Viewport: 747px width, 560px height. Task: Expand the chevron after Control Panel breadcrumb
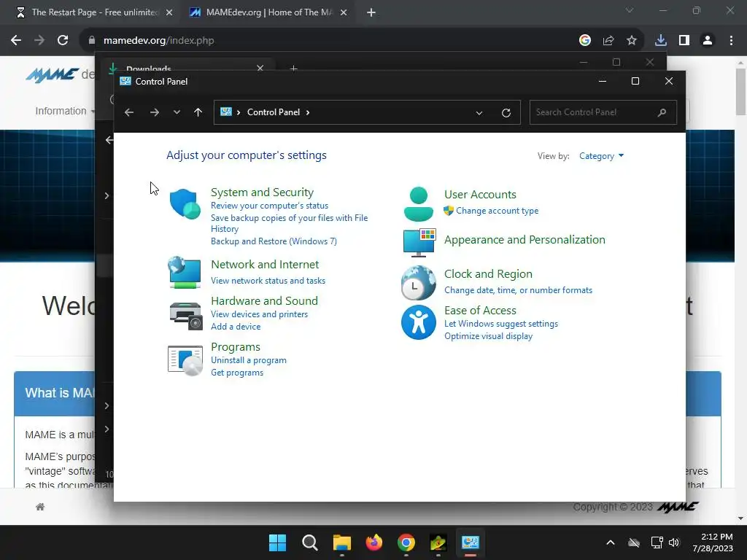click(308, 112)
